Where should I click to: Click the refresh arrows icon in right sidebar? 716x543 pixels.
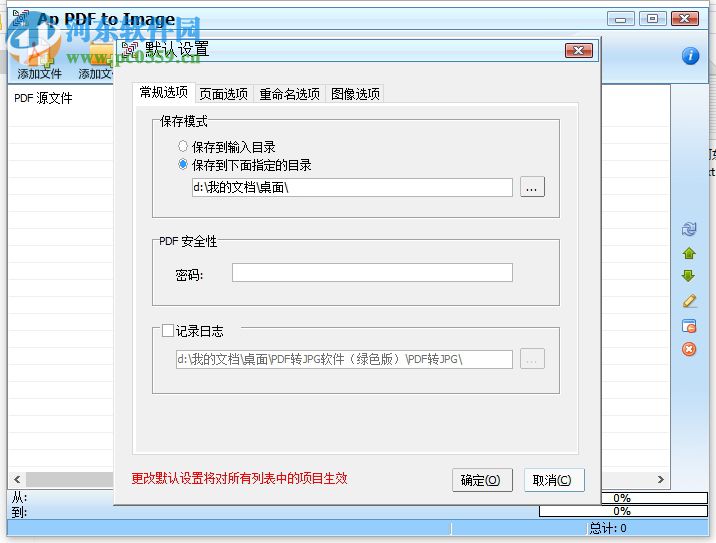(689, 229)
